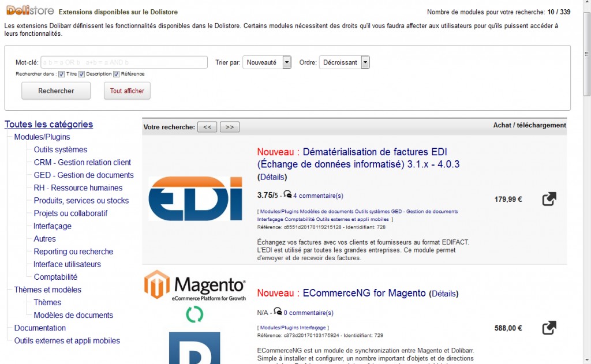Toggle the Description search checkbox
Image resolution: width=591 pixels, height=364 pixels.
[81, 74]
